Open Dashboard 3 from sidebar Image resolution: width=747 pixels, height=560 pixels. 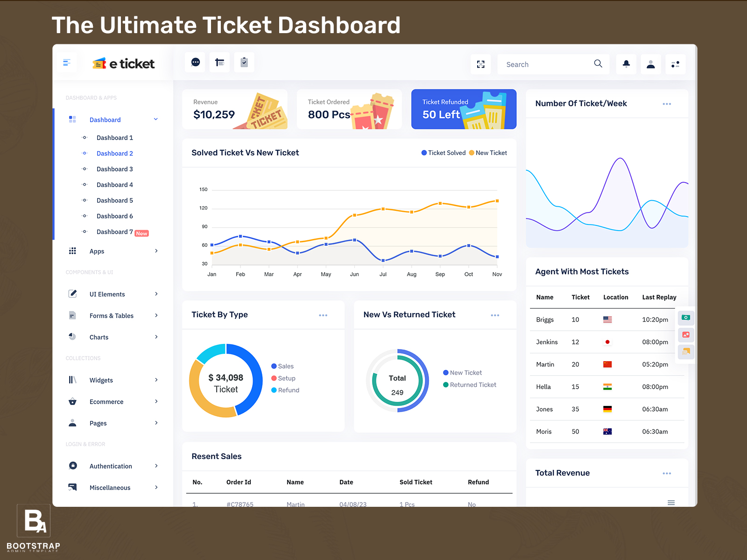[115, 169]
